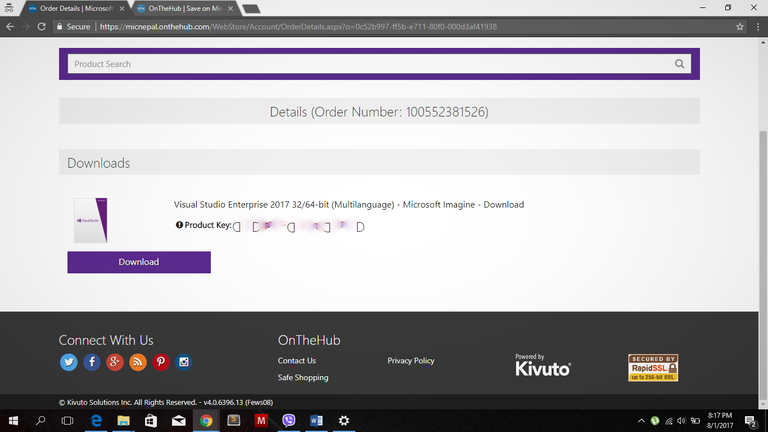This screenshot has width=768, height=432.
Task: Click the Kivuto logo
Action: (x=543, y=365)
